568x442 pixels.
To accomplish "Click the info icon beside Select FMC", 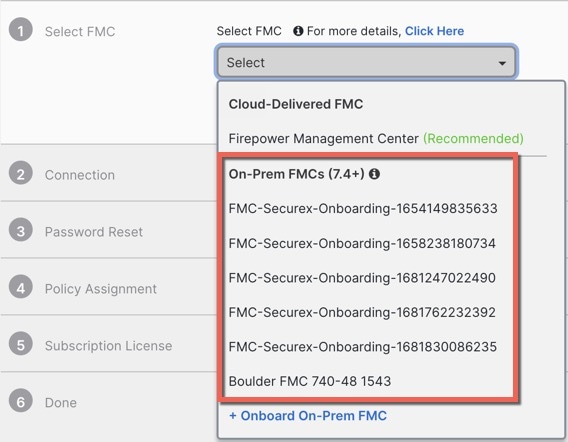I will (x=298, y=31).
